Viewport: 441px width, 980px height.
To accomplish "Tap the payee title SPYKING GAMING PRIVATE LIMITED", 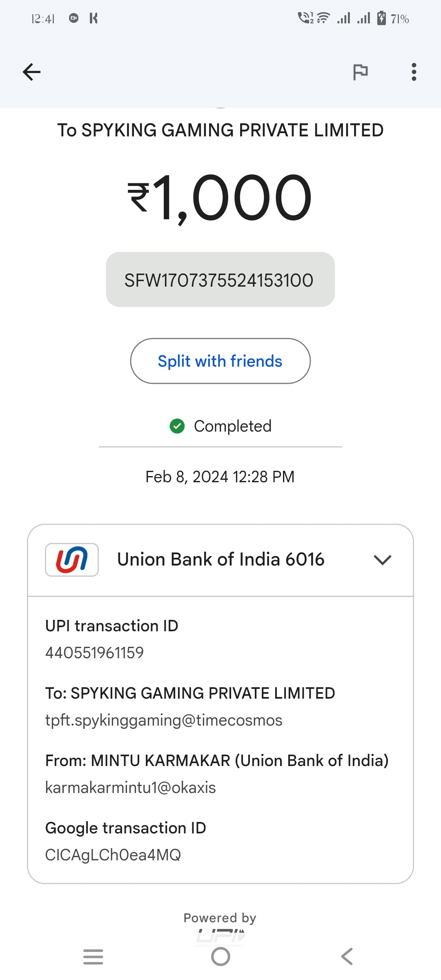I will (x=220, y=130).
